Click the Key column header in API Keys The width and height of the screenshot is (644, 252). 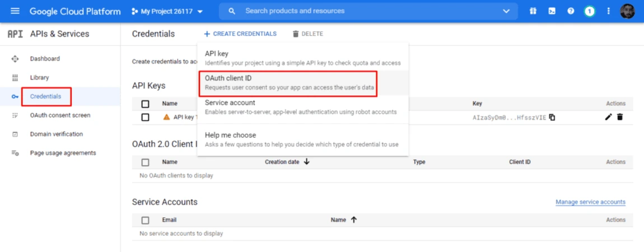pyautogui.click(x=477, y=104)
